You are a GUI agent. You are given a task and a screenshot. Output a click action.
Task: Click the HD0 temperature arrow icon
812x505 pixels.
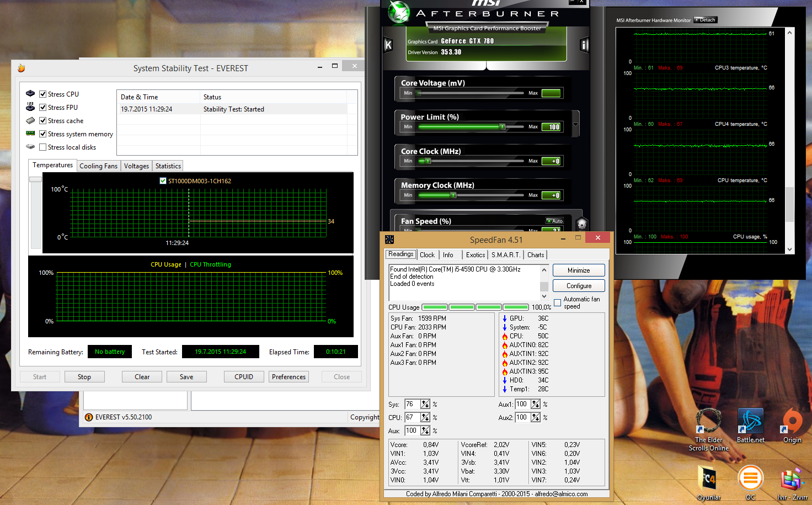coord(504,380)
